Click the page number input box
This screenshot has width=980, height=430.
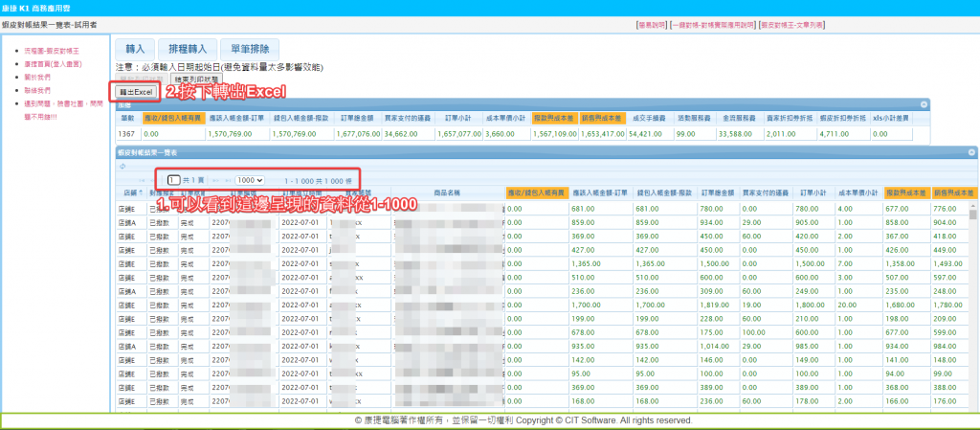click(173, 180)
